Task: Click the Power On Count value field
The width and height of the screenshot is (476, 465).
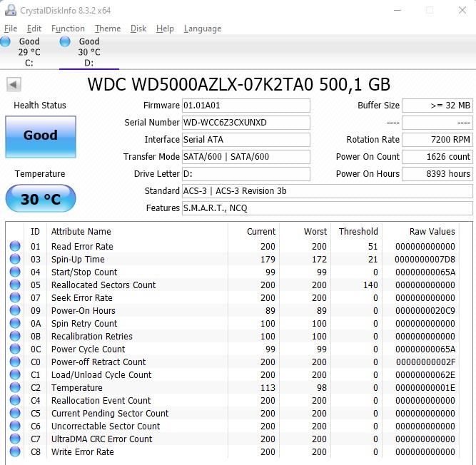Action: pos(437,157)
